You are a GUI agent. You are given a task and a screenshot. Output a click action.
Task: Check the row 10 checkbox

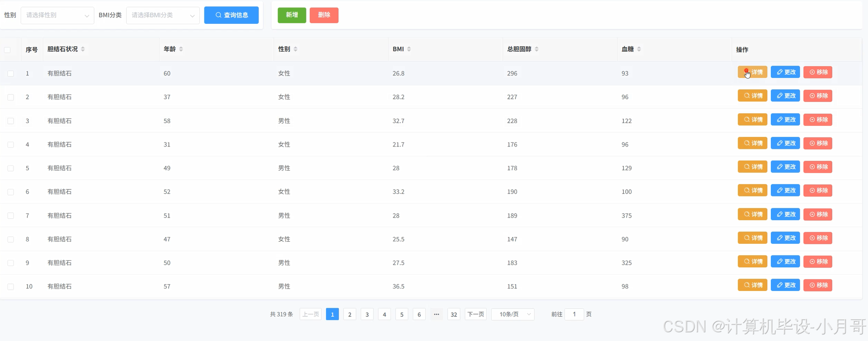[11, 287]
